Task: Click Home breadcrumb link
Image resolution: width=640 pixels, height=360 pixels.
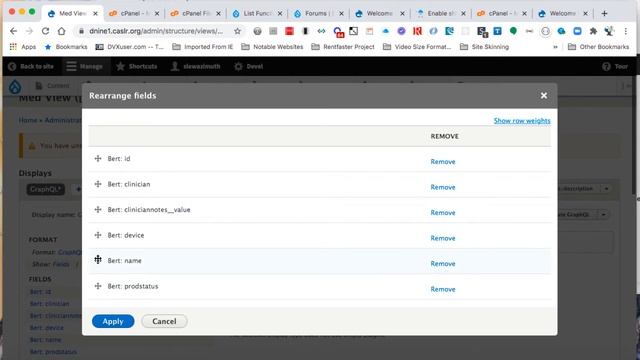Action: 27,120
